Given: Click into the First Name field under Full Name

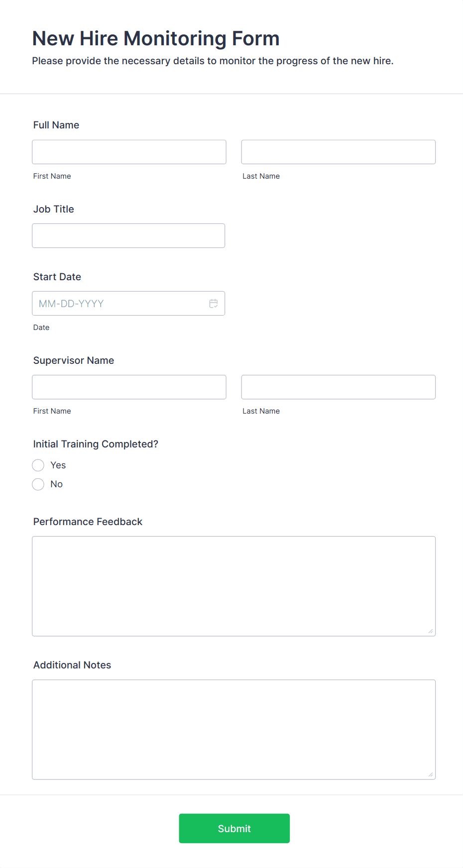Looking at the screenshot, I should pyautogui.click(x=128, y=152).
